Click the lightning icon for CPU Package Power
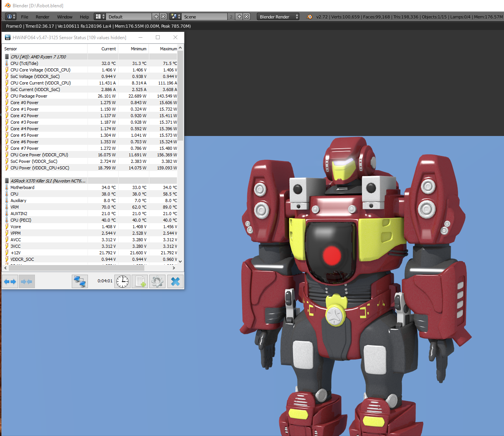The width and height of the screenshot is (504, 436). [7, 96]
